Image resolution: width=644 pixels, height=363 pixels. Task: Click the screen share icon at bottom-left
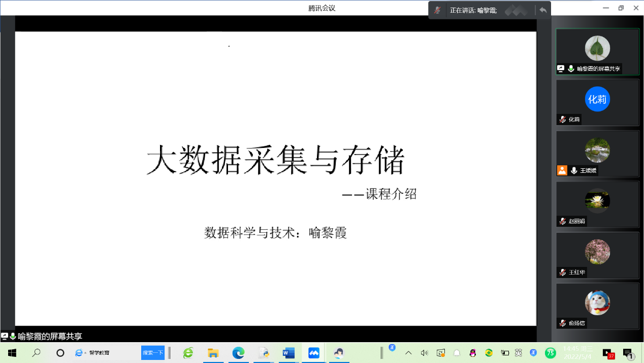pos(5,336)
